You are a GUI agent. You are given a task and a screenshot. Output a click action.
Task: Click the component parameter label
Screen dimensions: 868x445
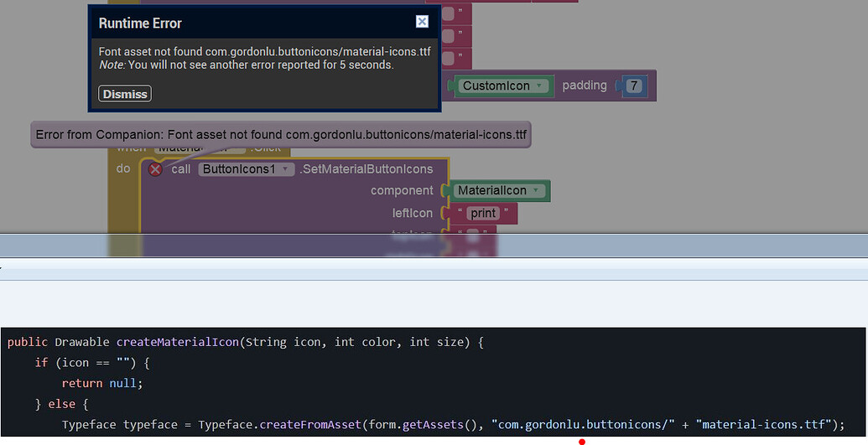pyautogui.click(x=402, y=191)
